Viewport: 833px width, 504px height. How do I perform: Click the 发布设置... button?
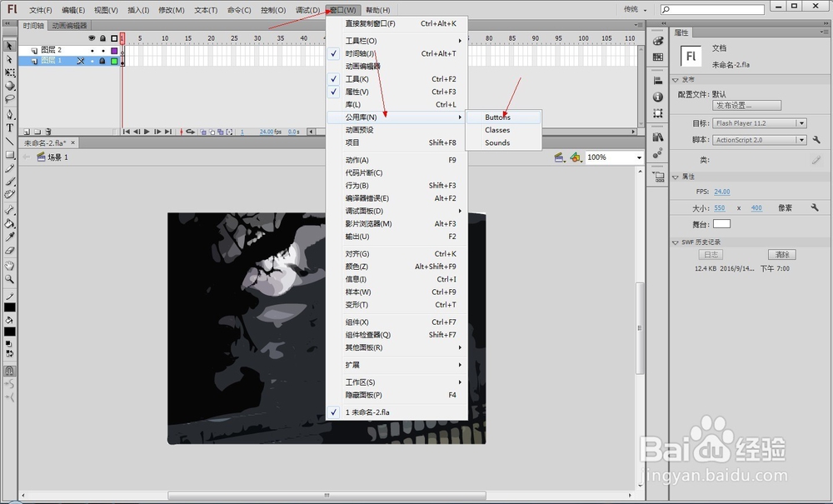point(746,106)
